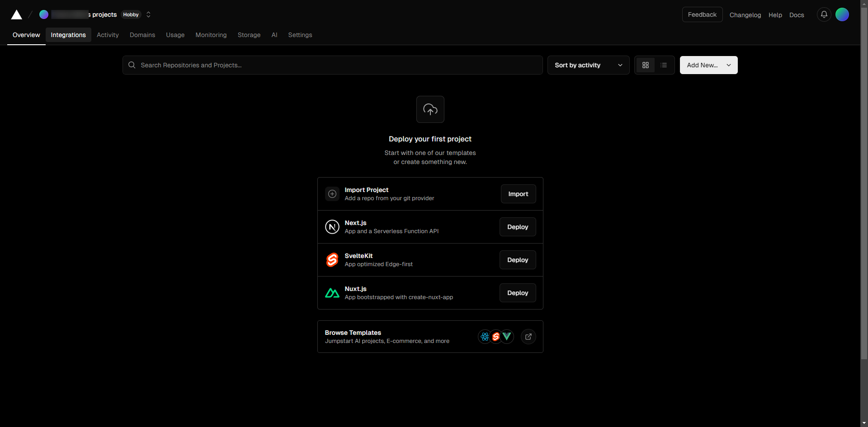Viewport: 868px width, 427px height.
Task: Deploy the SvelteKit template
Action: [x=518, y=260]
